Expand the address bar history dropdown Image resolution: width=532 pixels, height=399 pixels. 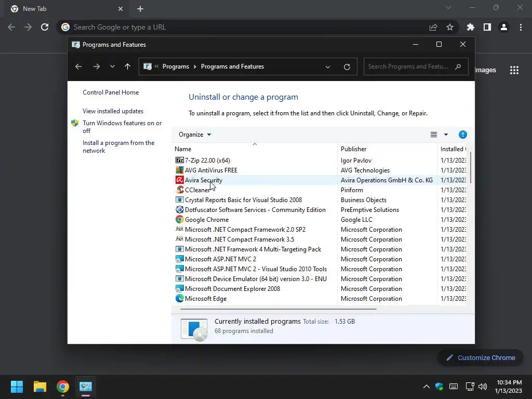click(327, 67)
